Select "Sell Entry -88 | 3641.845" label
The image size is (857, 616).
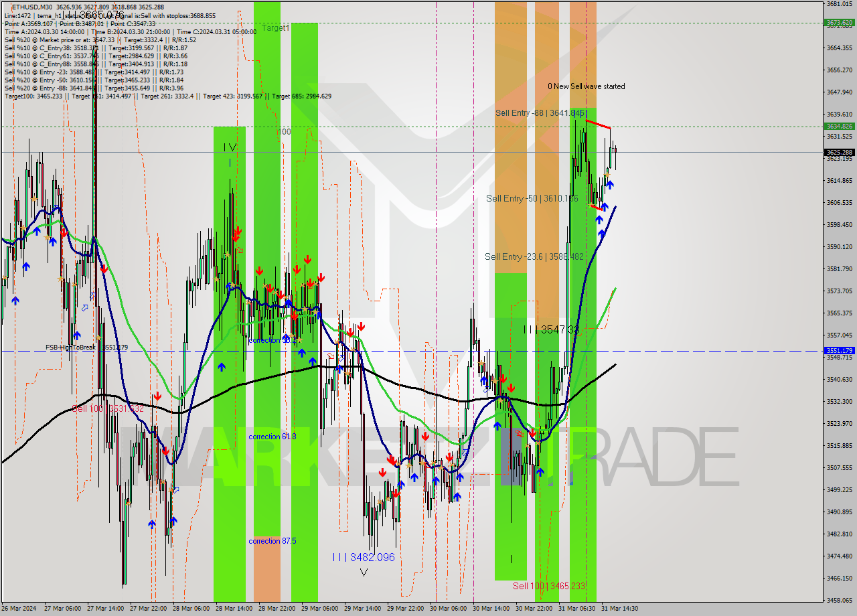click(x=542, y=113)
